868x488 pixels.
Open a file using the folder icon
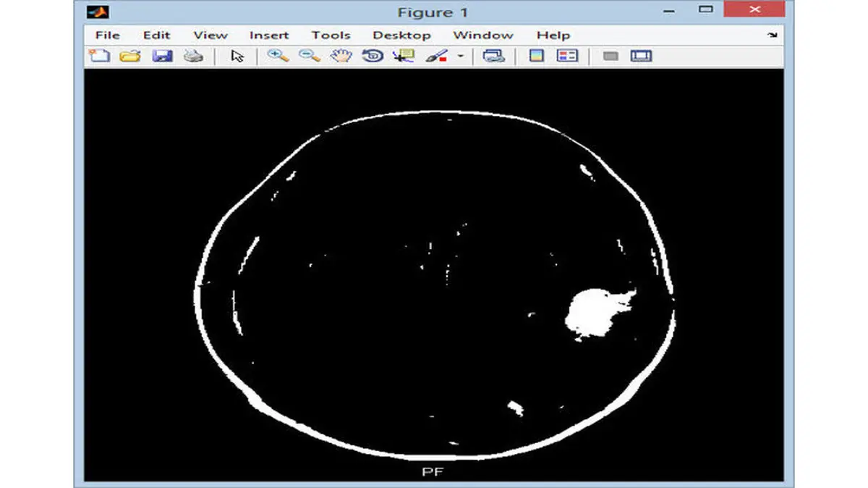pyautogui.click(x=129, y=56)
